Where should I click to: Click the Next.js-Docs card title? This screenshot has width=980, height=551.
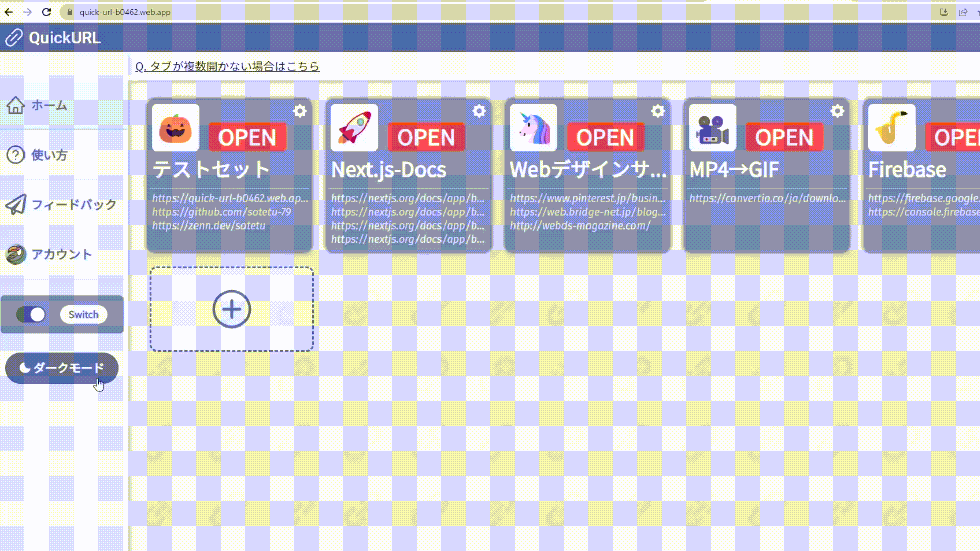[x=388, y=169]
